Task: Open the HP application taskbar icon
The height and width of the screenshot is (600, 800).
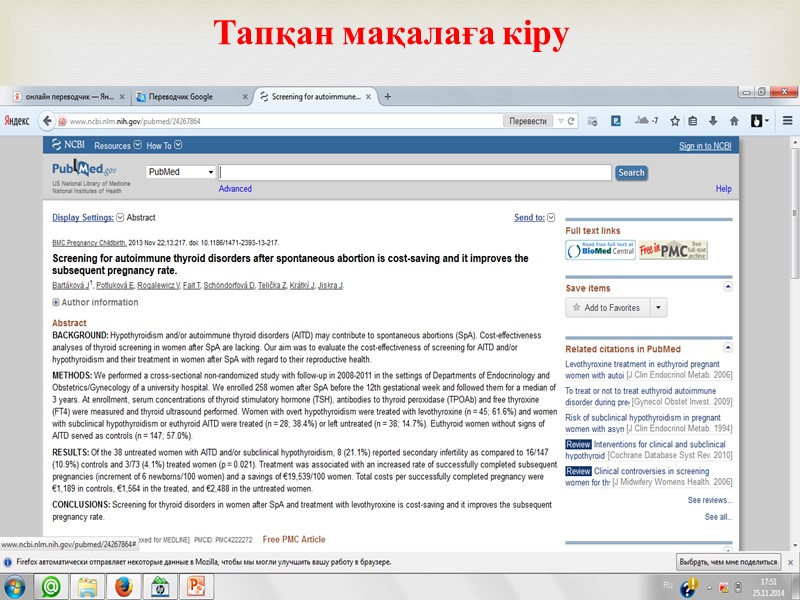Action: 160,587
